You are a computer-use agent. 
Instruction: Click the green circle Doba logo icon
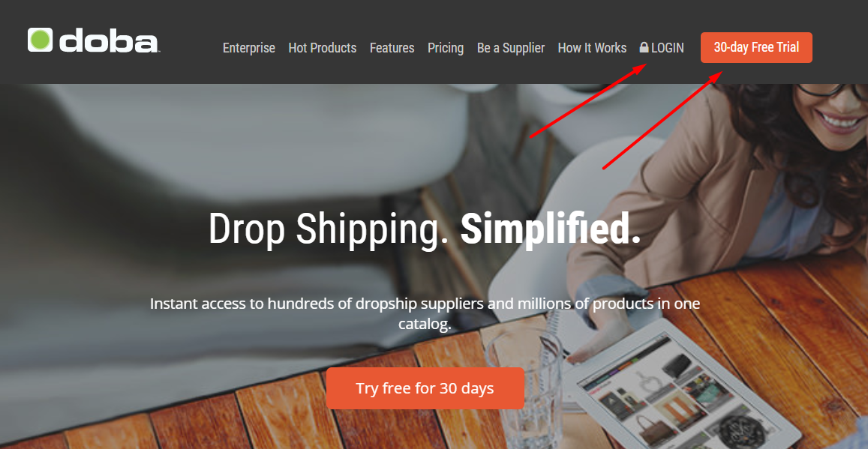(x=40, y=40)
